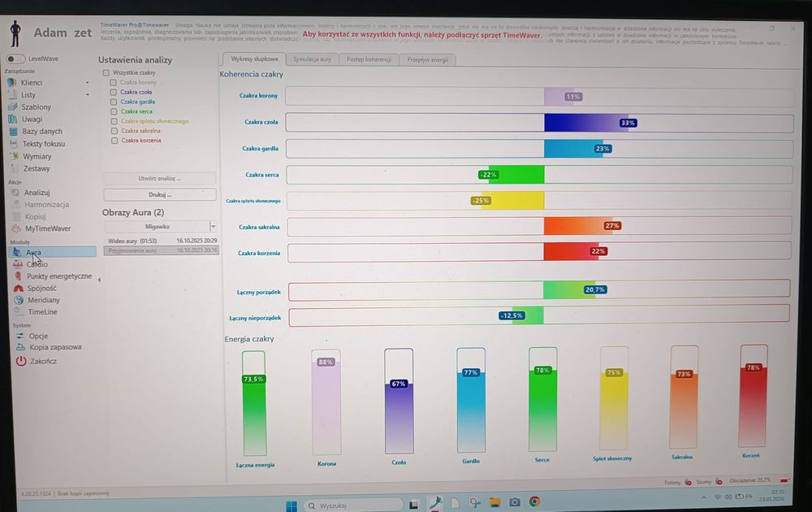Select the Wymiary icon
Image resolution: width=812 pixels, height=512 pixels.
click(15, 156)
